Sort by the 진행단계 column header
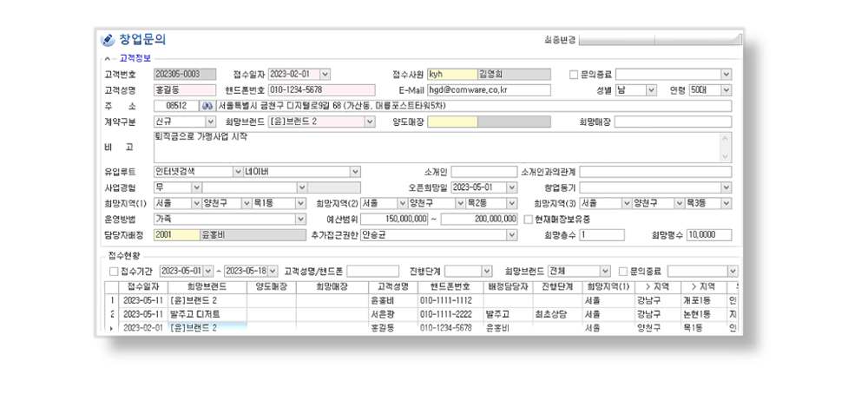The height and width of the screenshot is (394, 868). click(557, 286)
